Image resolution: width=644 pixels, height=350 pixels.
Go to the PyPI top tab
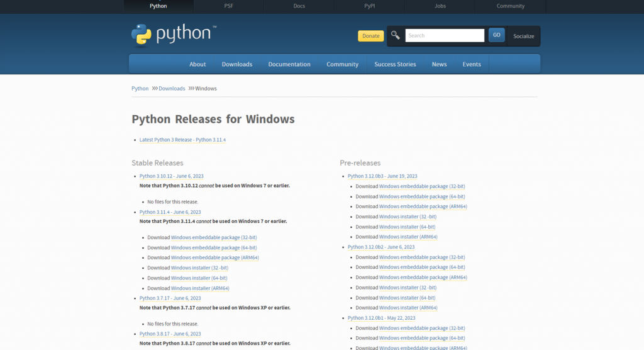click(x=370, y=6)
